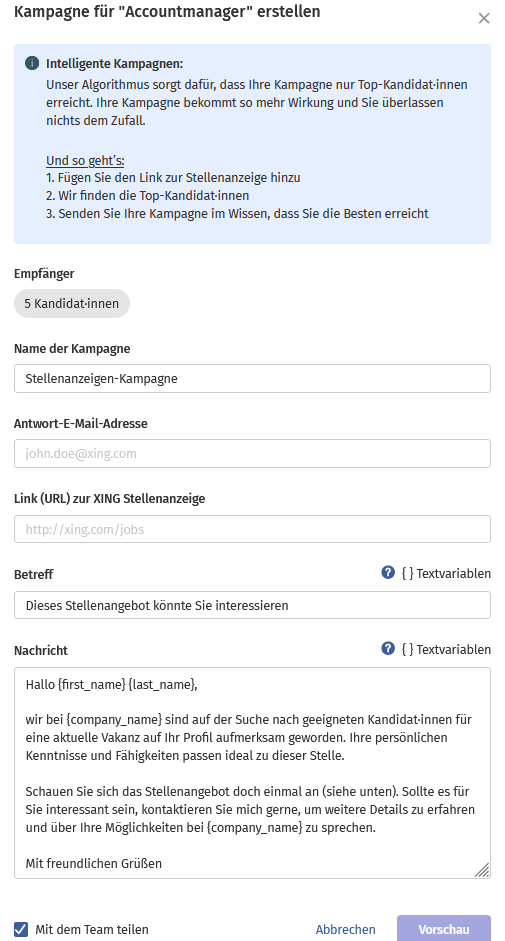
Task: Open the help icon next to Betreff
Action: point(388,573)
